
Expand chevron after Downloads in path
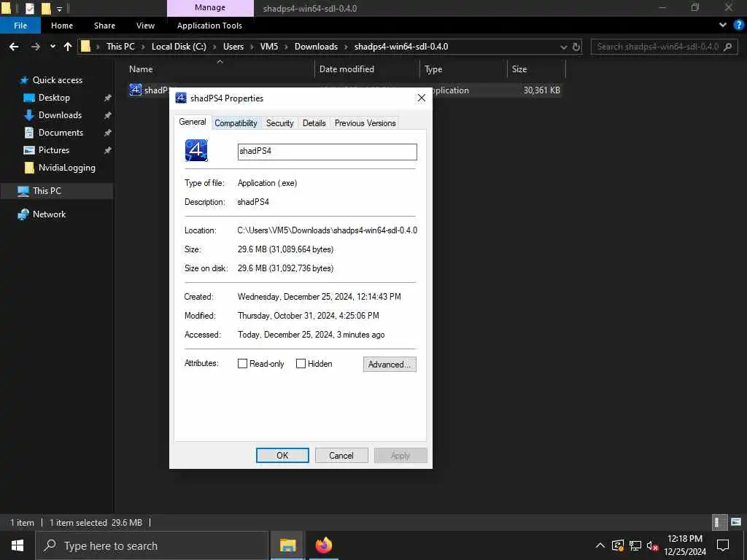(346, 47)
